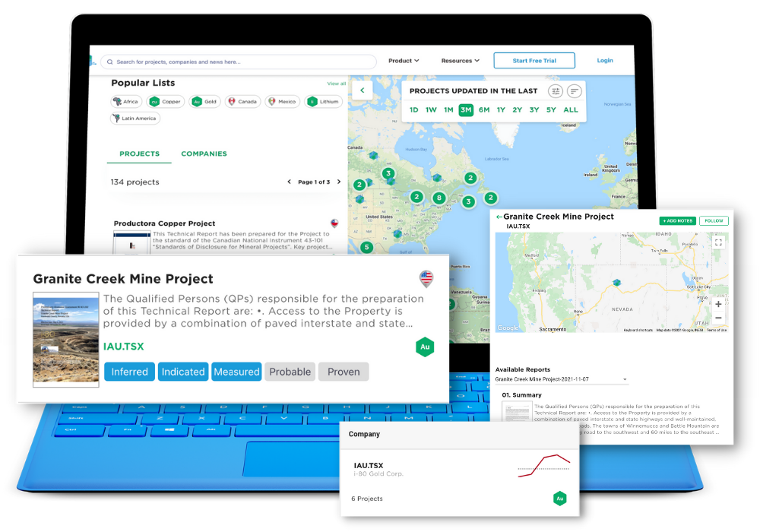The height and width of the screenshot is (532, 760).
Task: Collapse the side panel with back chevron
Action: pos(362,90)
